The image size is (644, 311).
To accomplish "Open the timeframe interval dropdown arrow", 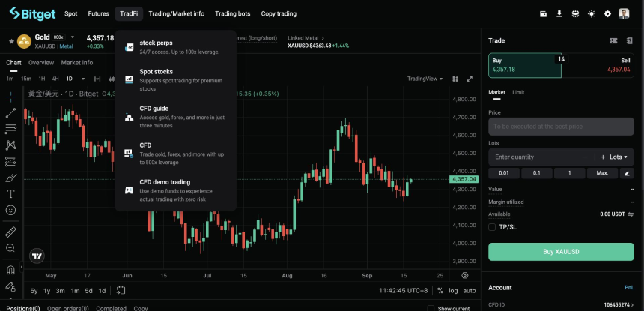I will (83, 79).
